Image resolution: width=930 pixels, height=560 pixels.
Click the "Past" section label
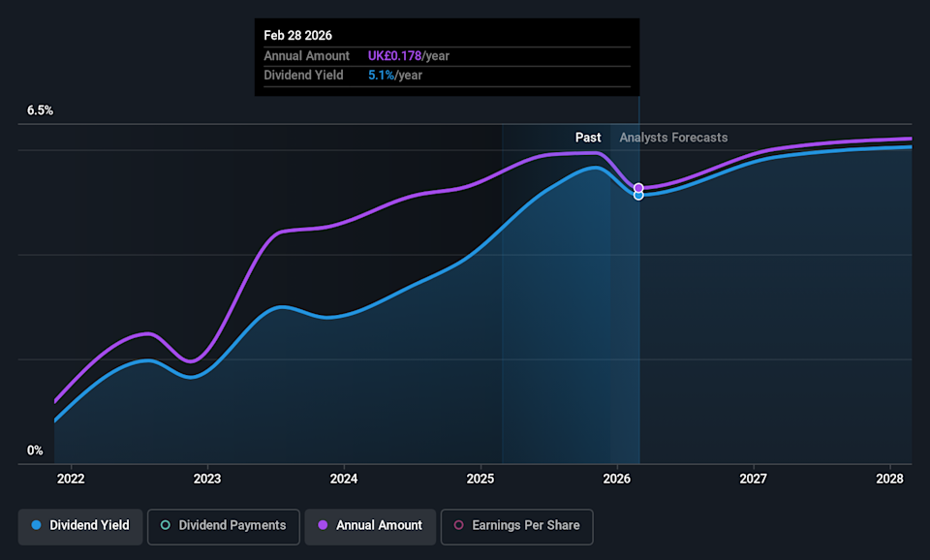[x=587, y=138]
